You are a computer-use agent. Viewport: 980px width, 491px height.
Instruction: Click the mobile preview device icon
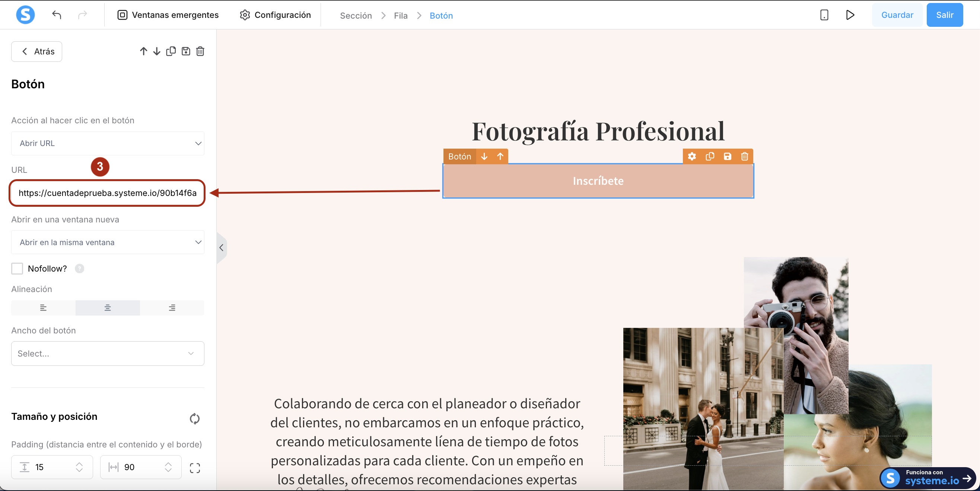tap(824, 15)
